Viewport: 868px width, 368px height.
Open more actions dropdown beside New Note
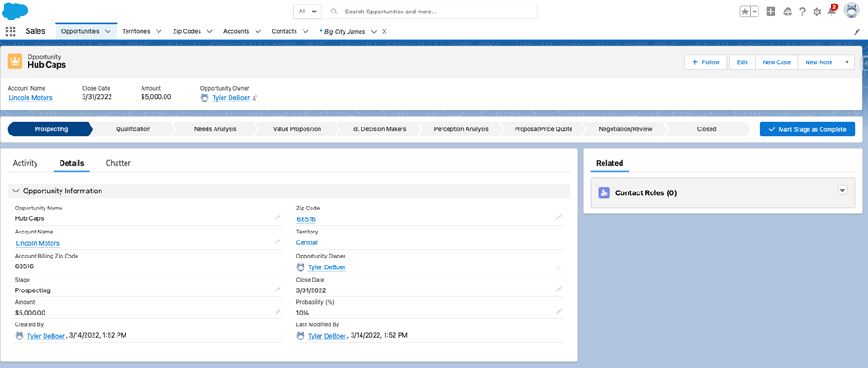pos(847,62)
